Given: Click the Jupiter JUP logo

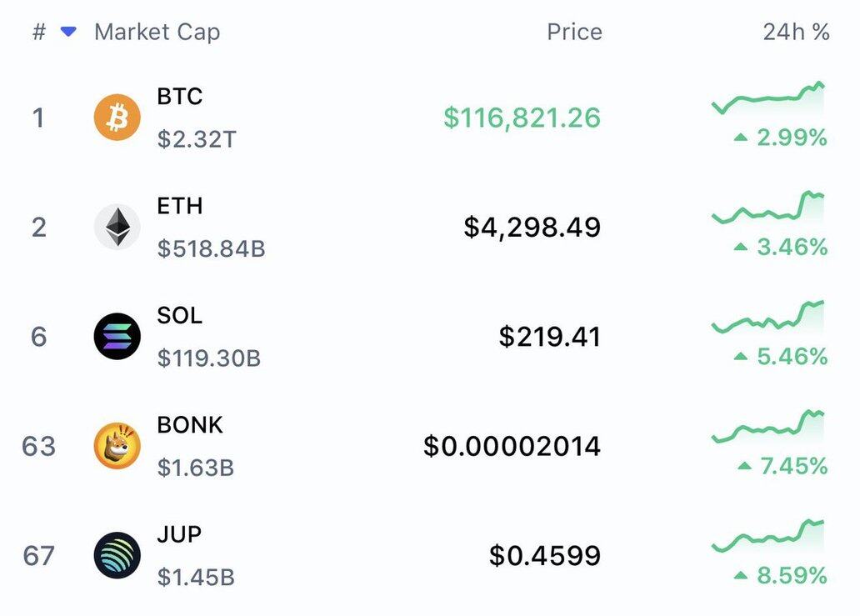Looking at the screenshot, I should pos(117,555).
